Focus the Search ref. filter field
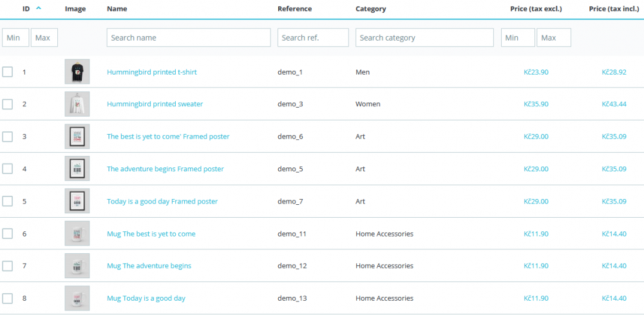Screen dimensions: 644x315 [x=313, y=37]
